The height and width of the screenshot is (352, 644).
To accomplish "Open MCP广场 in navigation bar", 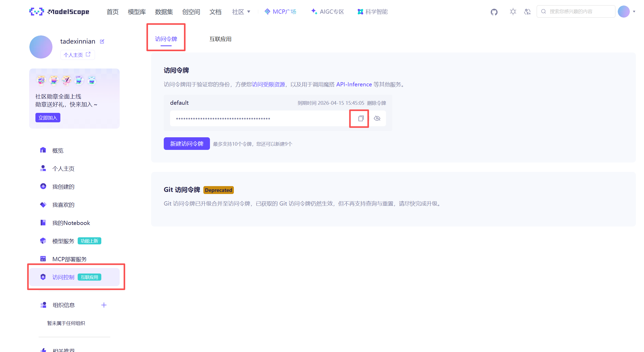I will pyautogui.click(x=280, y=12).
